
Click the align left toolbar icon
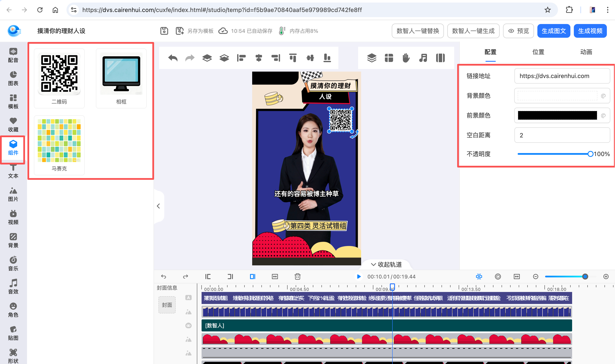pyautogui.click(x=241, y=58)
